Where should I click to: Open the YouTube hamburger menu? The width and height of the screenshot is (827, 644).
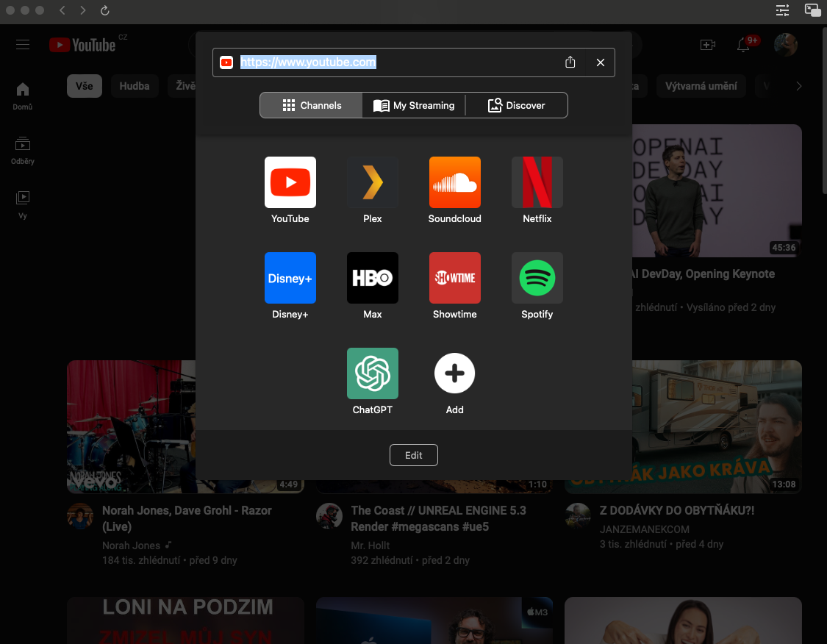pyautogui.click(x=23, y=44)
